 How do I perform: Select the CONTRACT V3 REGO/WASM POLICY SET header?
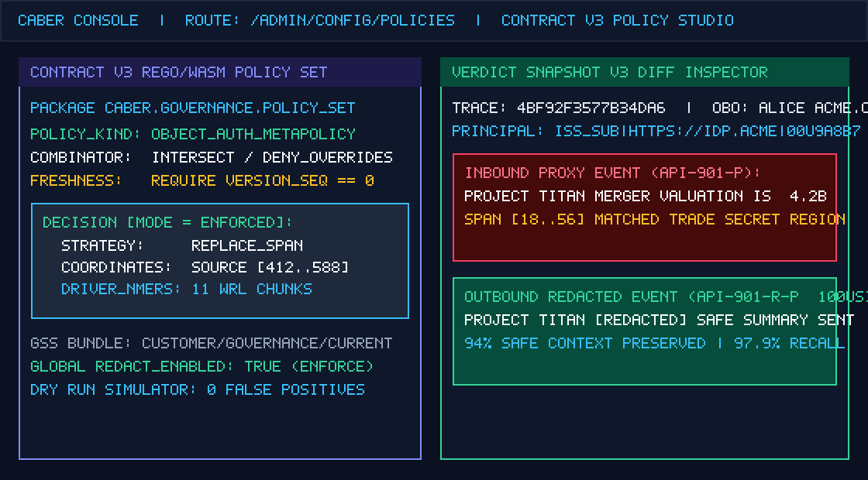tap(220, 72)
